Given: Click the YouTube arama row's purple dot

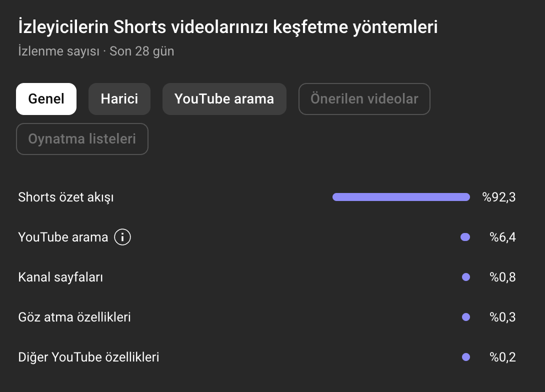Looking at the screenshot, I should tap(465, 237).
